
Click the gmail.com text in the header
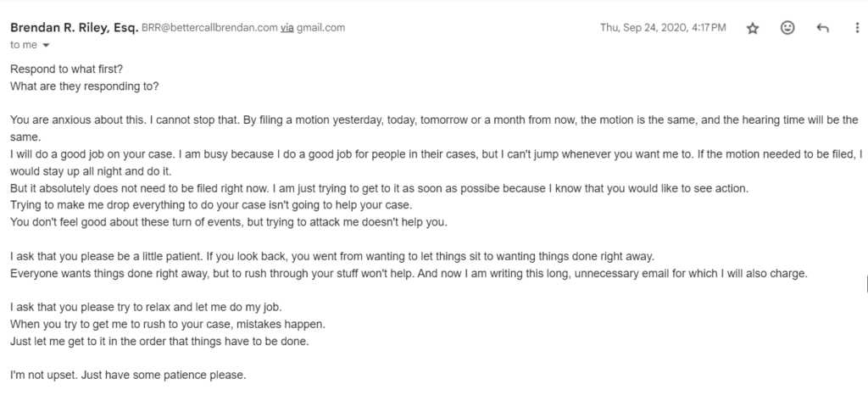pos(320,28)
